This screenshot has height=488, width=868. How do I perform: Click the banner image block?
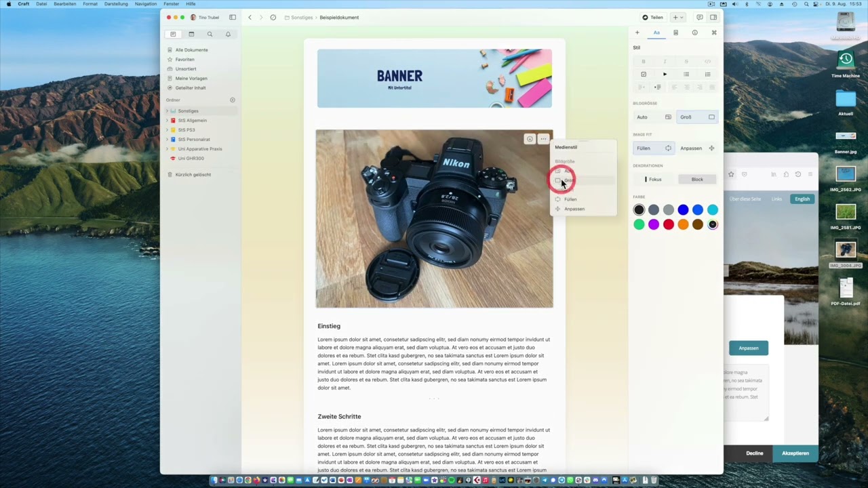coord(435,78)
